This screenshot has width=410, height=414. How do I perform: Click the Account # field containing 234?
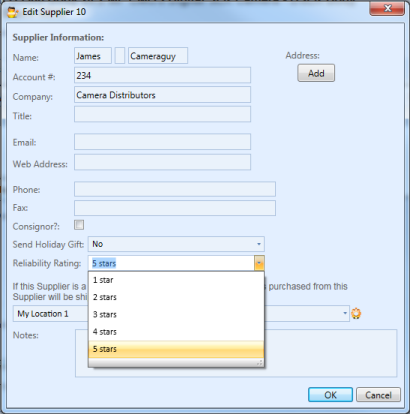coord(162,75)
